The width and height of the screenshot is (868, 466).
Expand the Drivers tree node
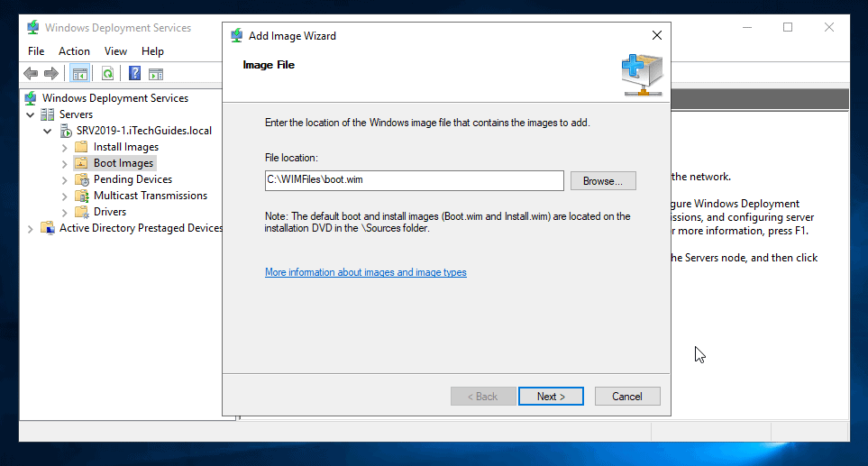coord(64,212)
